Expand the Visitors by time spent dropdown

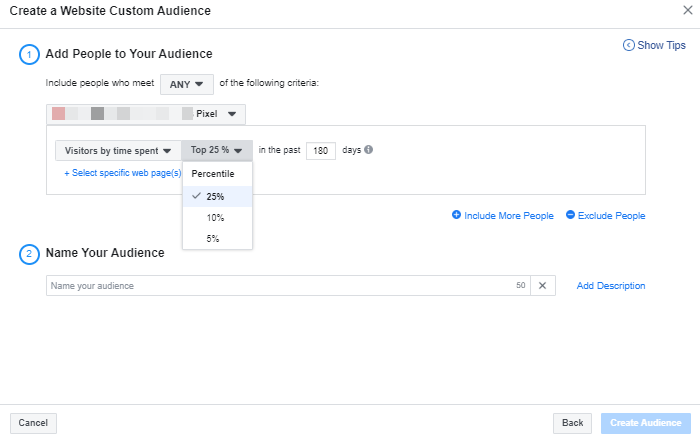click(118, 150)
